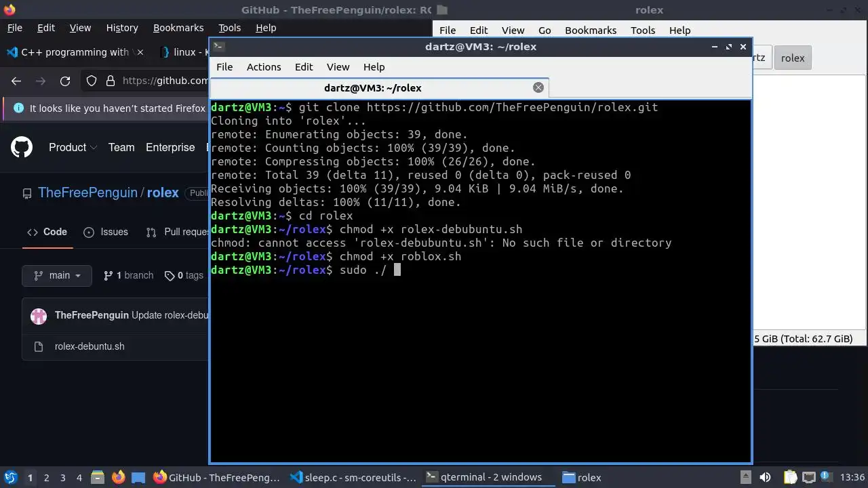Open Firefox Help menu
This screenshot has height=488, width=868.
coord(266,28)
